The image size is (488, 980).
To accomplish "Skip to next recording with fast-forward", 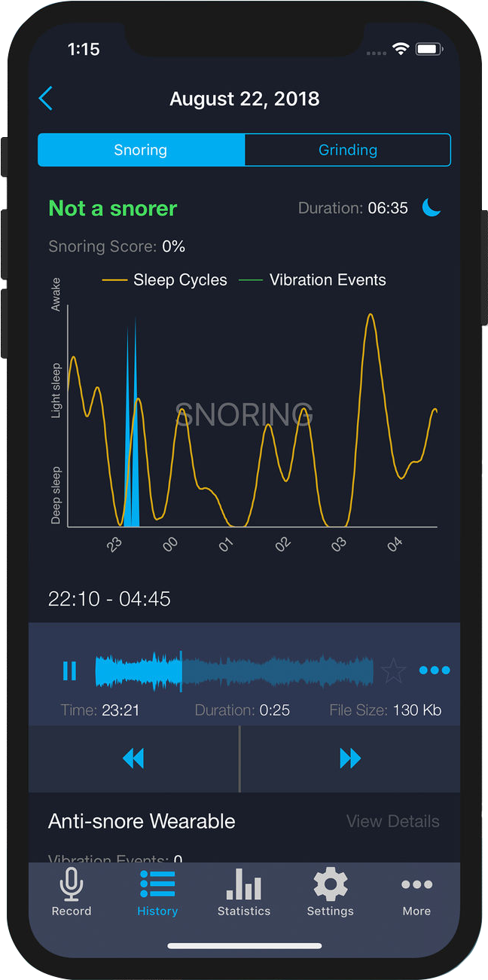I will (x=350, y=759).
